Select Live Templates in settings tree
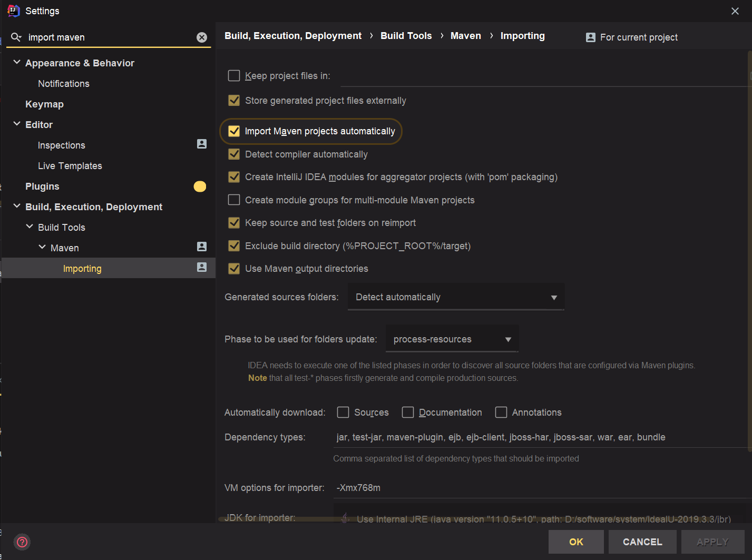The width and height of the screenshot is (752, 560). (70, 166)
